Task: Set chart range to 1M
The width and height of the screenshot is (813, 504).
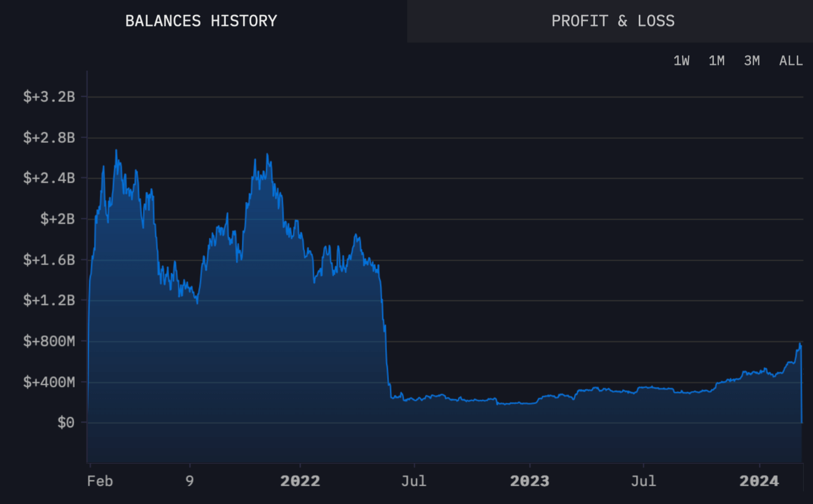Action: 716,61
